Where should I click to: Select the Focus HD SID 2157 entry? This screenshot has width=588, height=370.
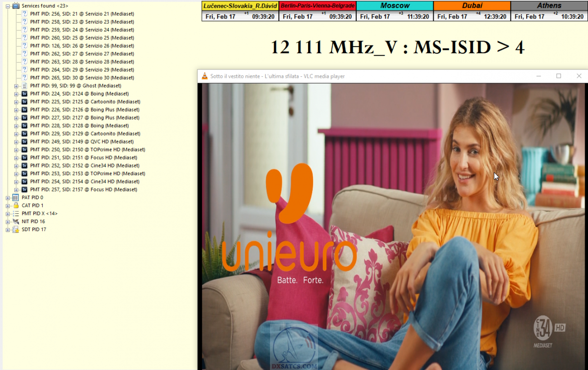tap(83, 189)
